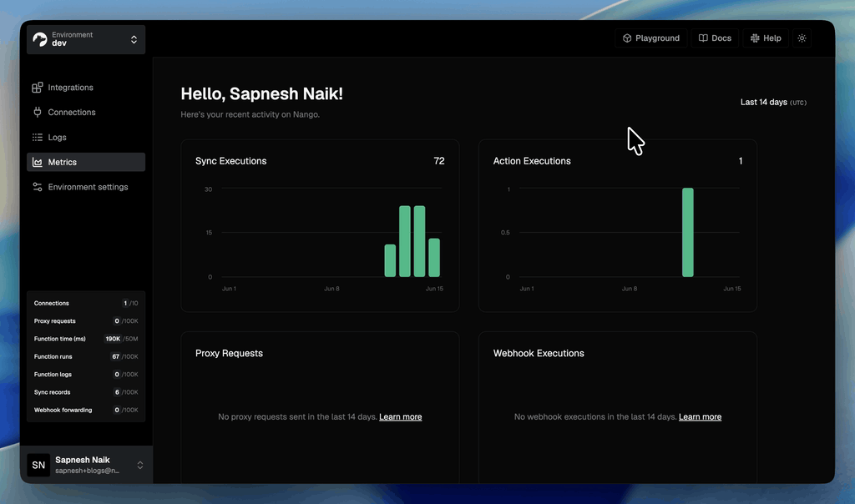Click the Function time (ms) usage row
This screenshot has height=504, width=855.
coord(86,339)
